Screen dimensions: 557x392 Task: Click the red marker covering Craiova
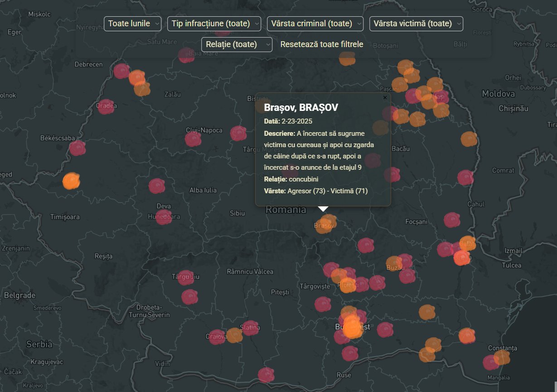217,337
